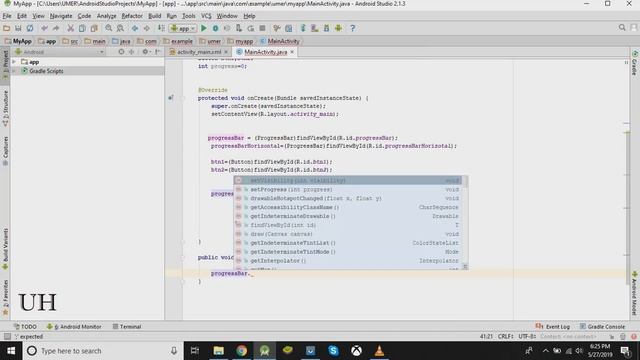
Task: Open Skype from the taskbar
Action: 333,351
